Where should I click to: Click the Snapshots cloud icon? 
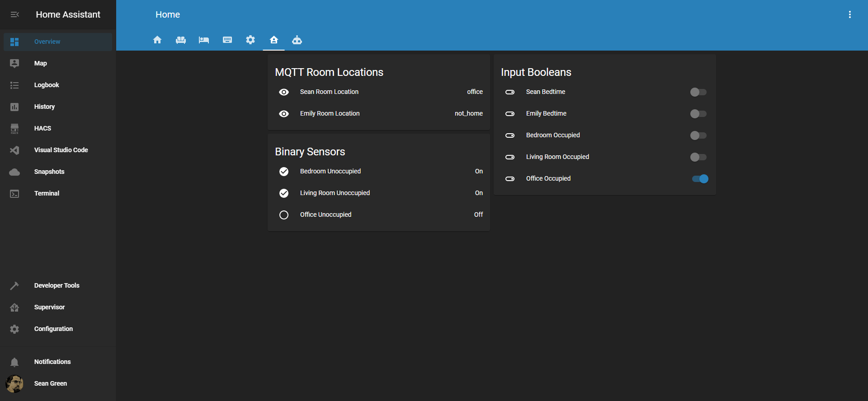click(14, 172)
